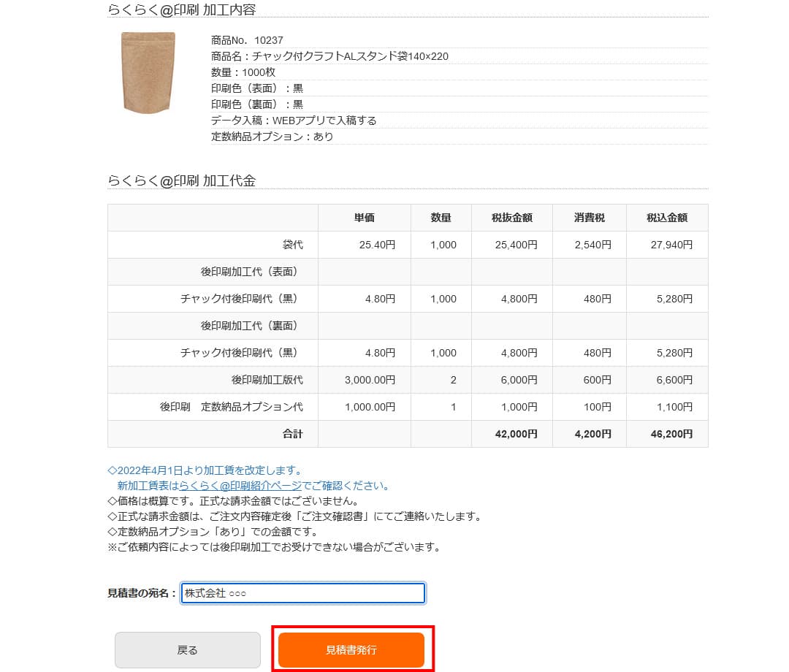Click the kraft stand pouch product image
The width and height of the screenshot is (789, 672).
148,72
